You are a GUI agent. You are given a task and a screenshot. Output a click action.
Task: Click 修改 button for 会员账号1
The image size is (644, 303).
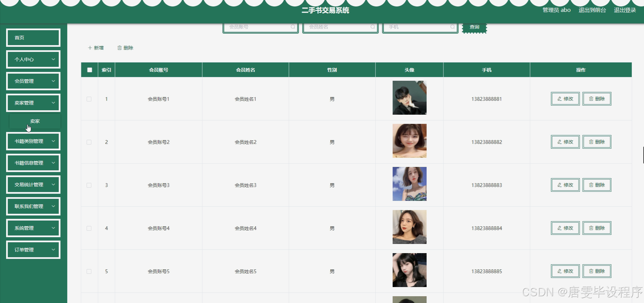[x=565, y=99]
